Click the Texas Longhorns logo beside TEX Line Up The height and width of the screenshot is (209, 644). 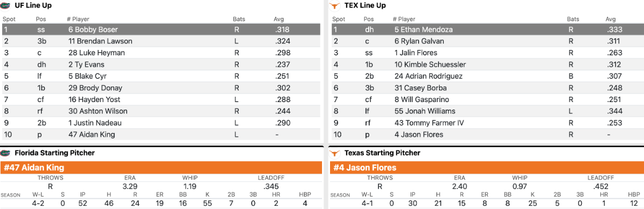click(x=336, y=5)
